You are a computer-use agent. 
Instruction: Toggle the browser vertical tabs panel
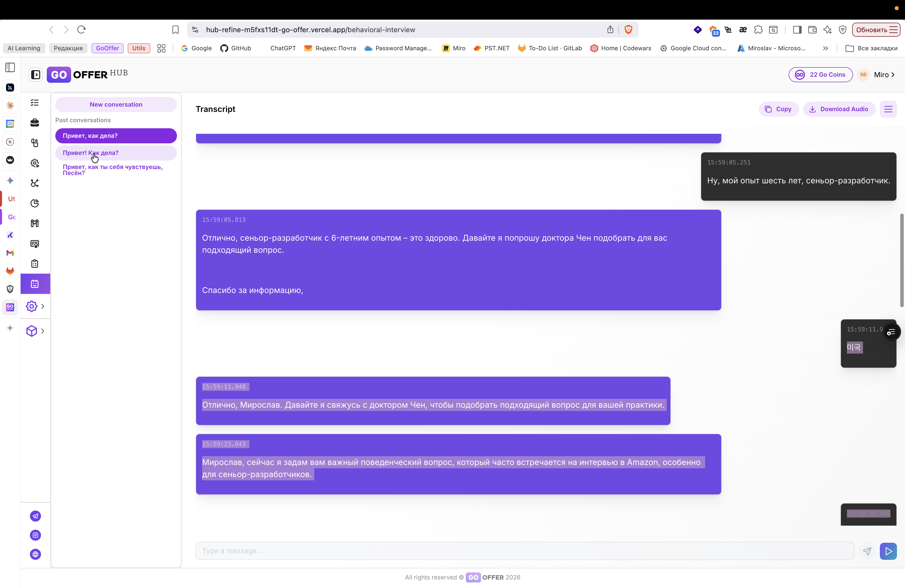(x=10, y=68)
